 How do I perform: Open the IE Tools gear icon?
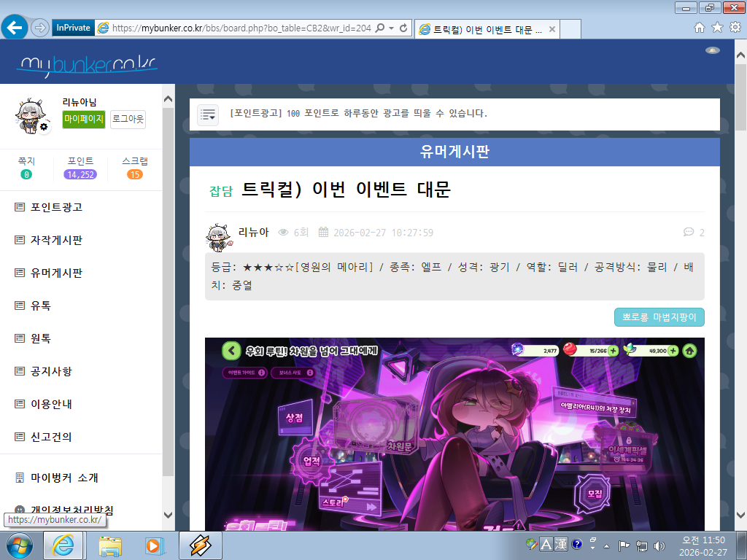coord(735,28)
